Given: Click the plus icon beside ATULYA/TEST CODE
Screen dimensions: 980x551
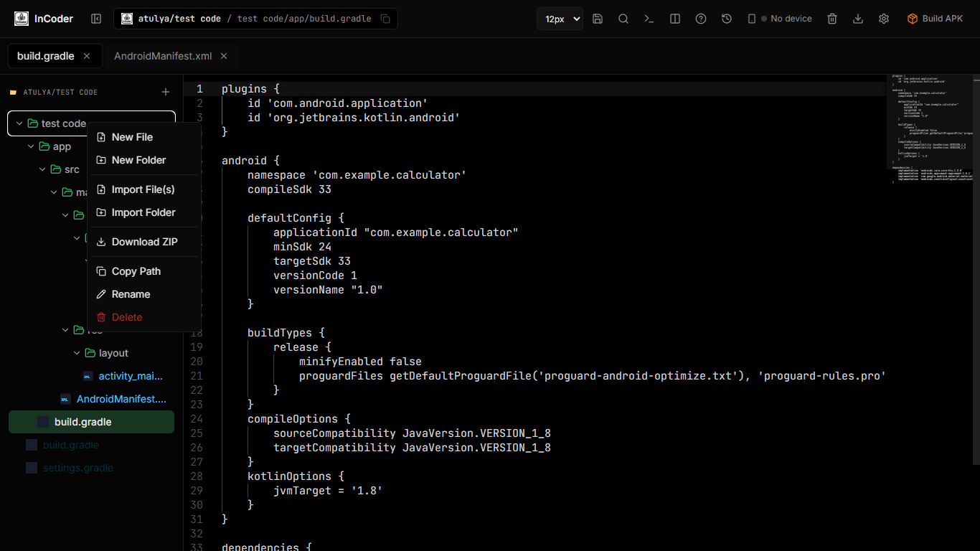Looking at the screenshot, I should [166, 92].
